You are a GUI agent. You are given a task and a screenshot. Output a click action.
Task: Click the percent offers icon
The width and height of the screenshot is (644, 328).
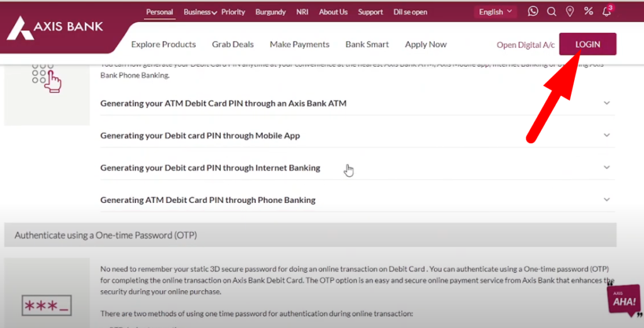pos(589,11)
